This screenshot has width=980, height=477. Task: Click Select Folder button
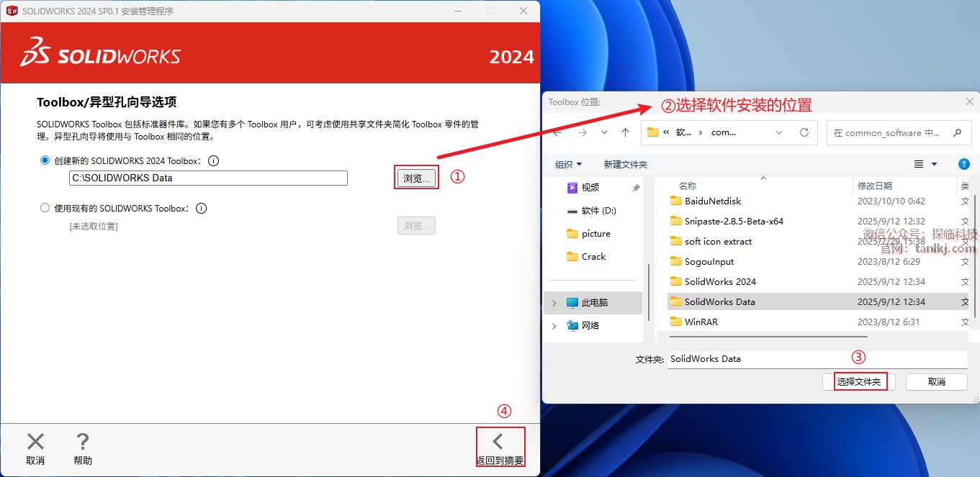click(x=859, y=382)
